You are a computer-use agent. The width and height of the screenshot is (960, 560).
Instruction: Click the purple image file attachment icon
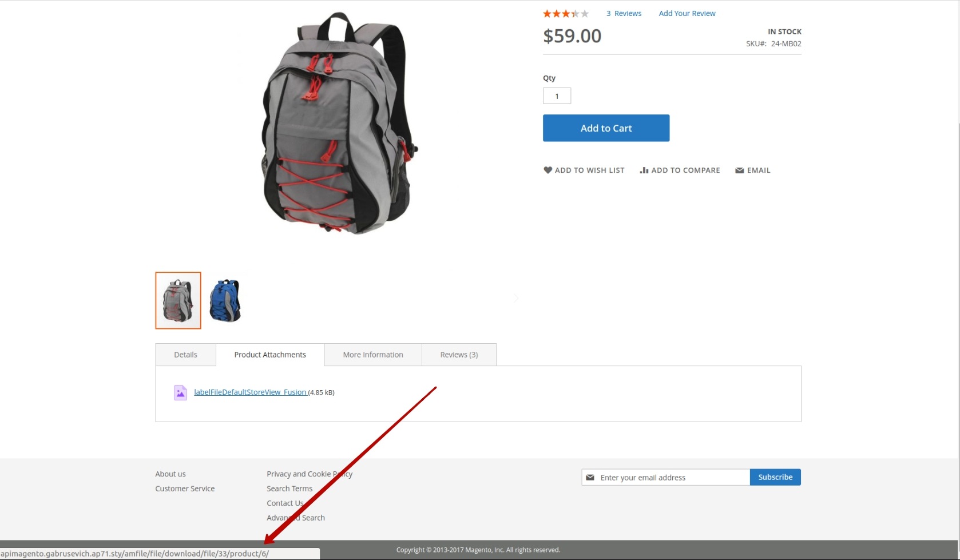180,392
